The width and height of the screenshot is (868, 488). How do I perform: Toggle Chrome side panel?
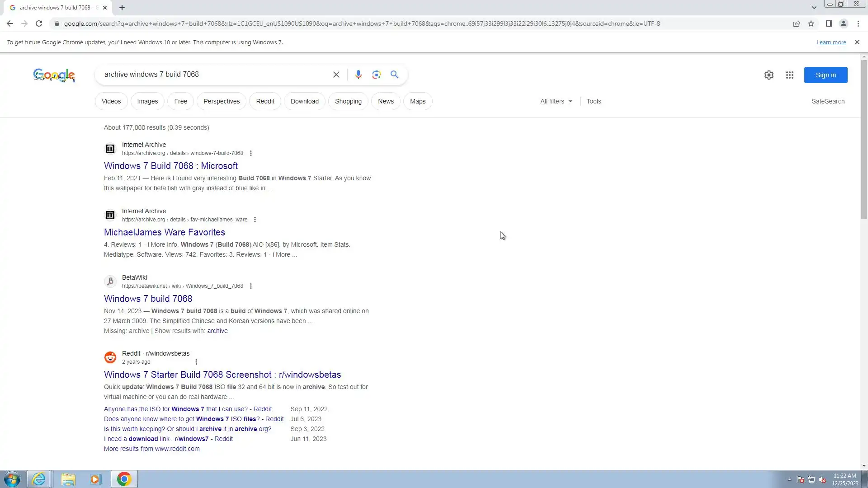pos(829,23)
